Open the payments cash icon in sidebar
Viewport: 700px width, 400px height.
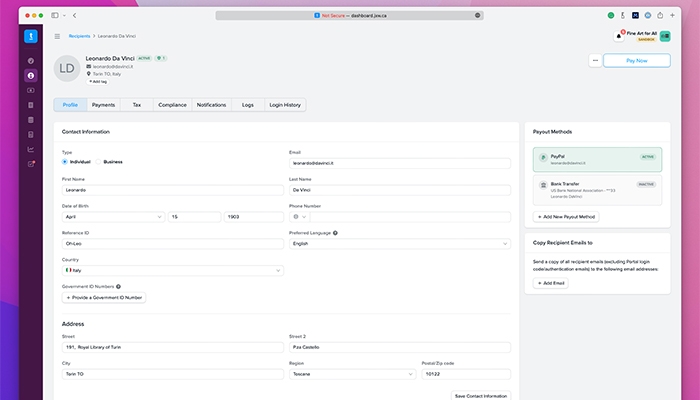(x=31, y=90)
